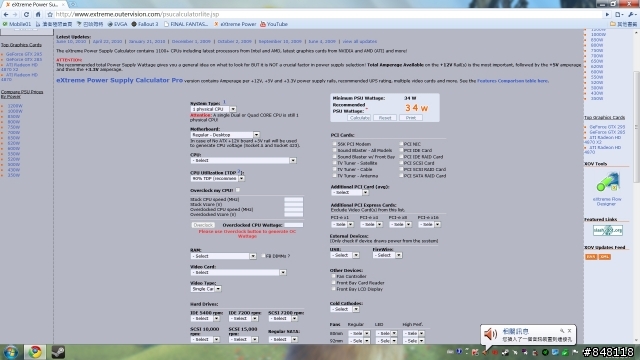Screen dimensions: 640x360
Task: Enable TV Tuner - Satellite checkbox
Action: pos(334,163)
